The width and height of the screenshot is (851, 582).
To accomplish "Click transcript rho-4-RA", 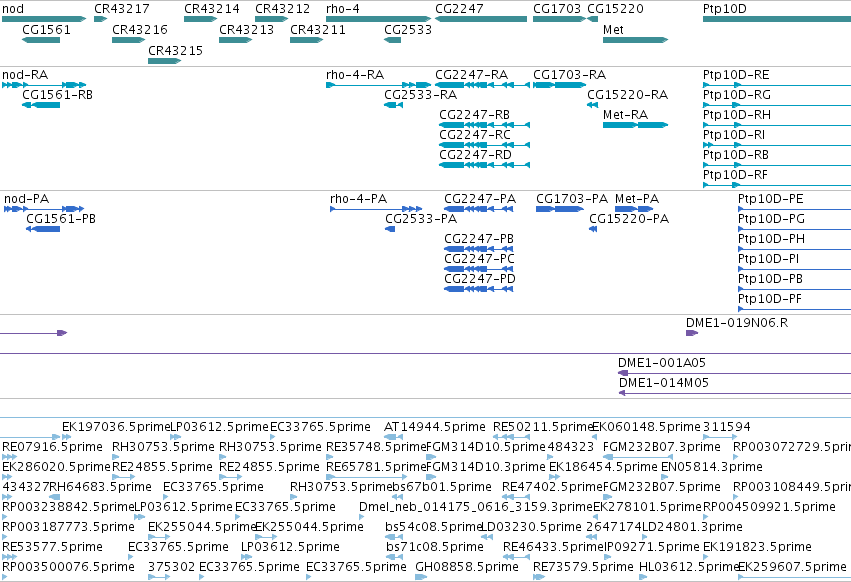I will [379, 85].
